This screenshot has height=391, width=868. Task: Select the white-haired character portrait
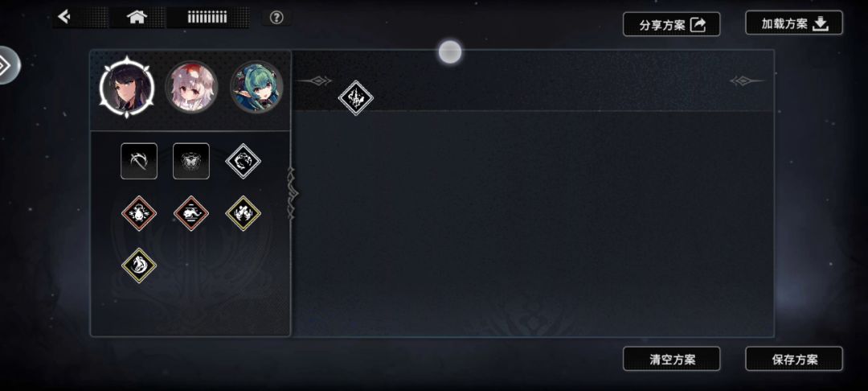191,87
